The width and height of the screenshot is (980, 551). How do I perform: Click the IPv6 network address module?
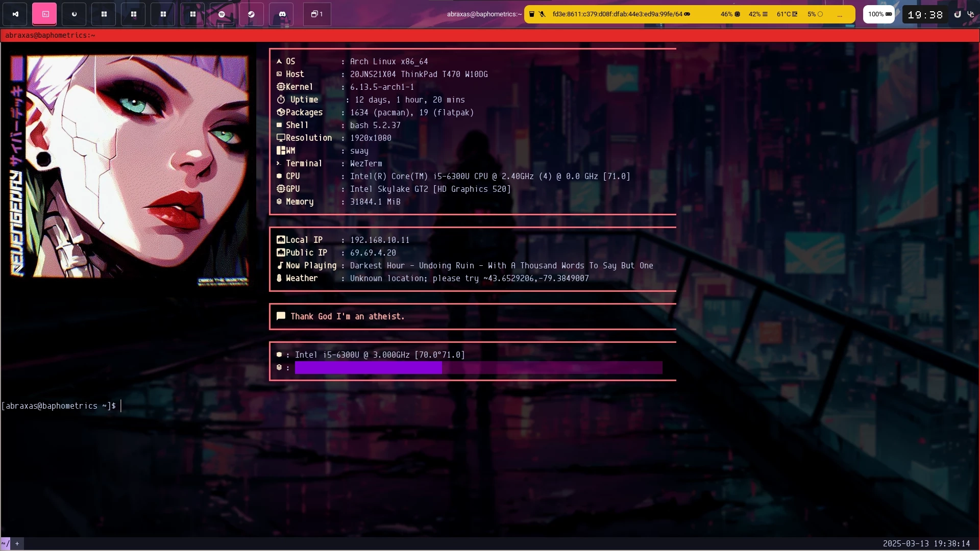pyautogui.click(x=621, y=14)
